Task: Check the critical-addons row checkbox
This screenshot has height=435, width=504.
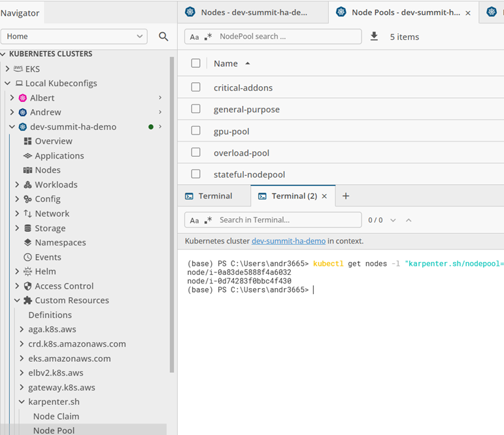Action: [x=195, y=88]
